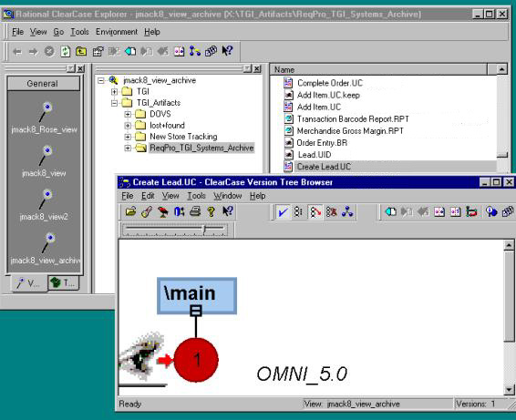Screen dimensions: 516x420
Task: Click the flashlight Find icon in Version Tree
Action: pyautogui.click(x=147, y=211)
